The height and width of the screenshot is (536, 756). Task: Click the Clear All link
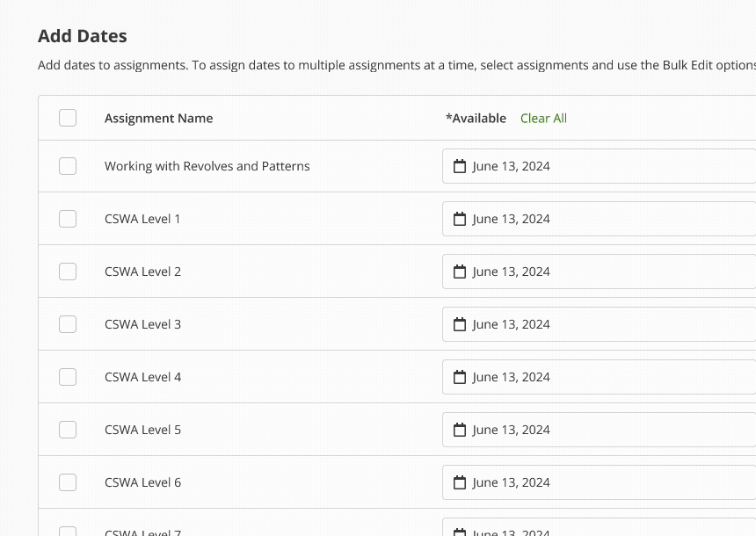coord(543,119)
